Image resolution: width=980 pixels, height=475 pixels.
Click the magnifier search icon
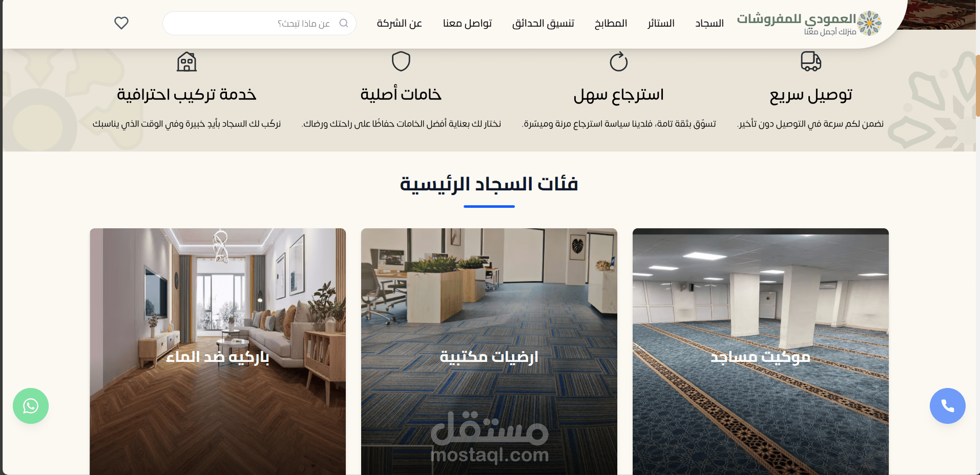click(344, 23)
